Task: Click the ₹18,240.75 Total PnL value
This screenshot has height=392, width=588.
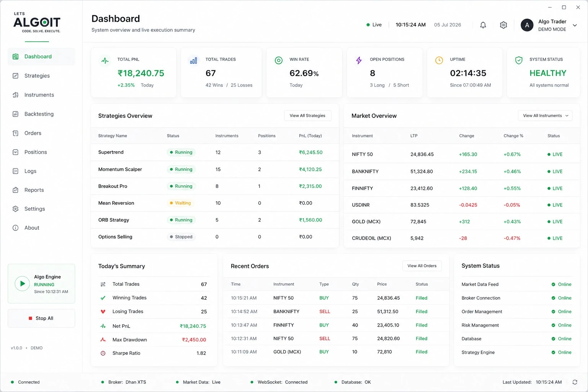Action: point(141,73)
